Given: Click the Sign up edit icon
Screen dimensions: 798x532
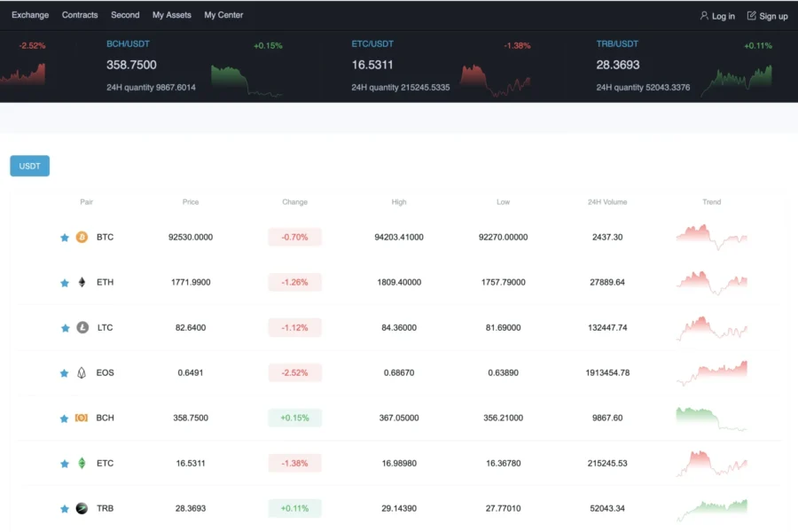Looking at the screenshot, I should coord(751,16).
